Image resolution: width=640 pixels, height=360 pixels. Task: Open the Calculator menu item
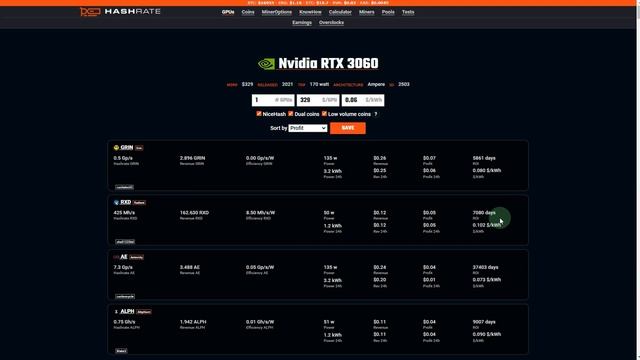point(340,12)
